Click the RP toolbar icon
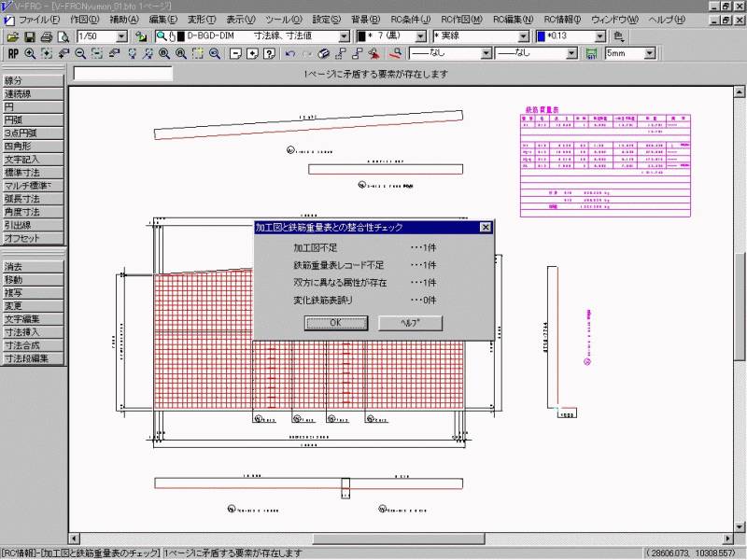 [x=13, y=53]
